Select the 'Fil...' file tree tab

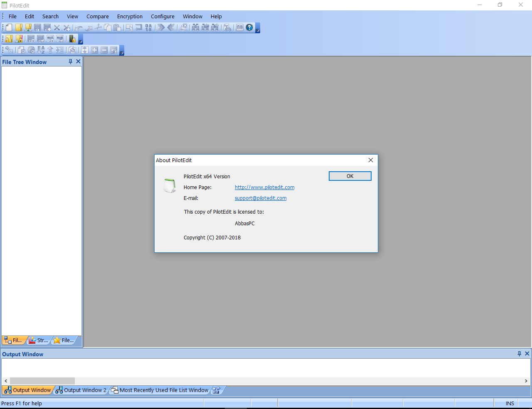tap(13, 340)
